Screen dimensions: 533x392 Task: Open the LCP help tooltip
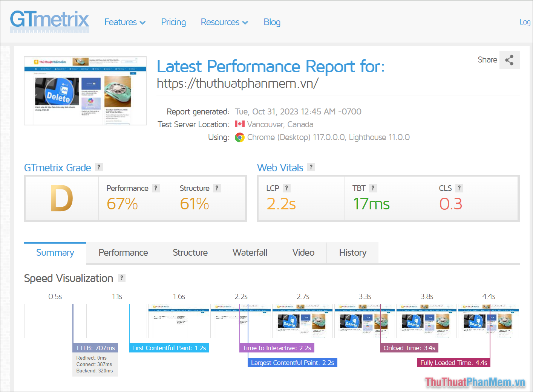(x=286, y=188)
